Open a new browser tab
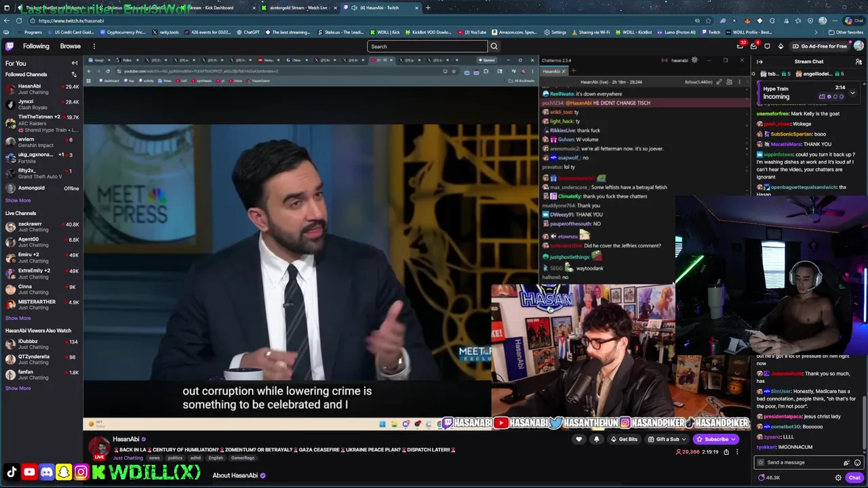868x488 pixels. (428, 7)
